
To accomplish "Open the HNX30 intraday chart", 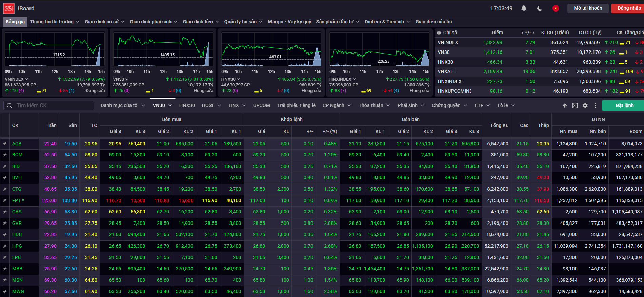I will tap(271, 49).
